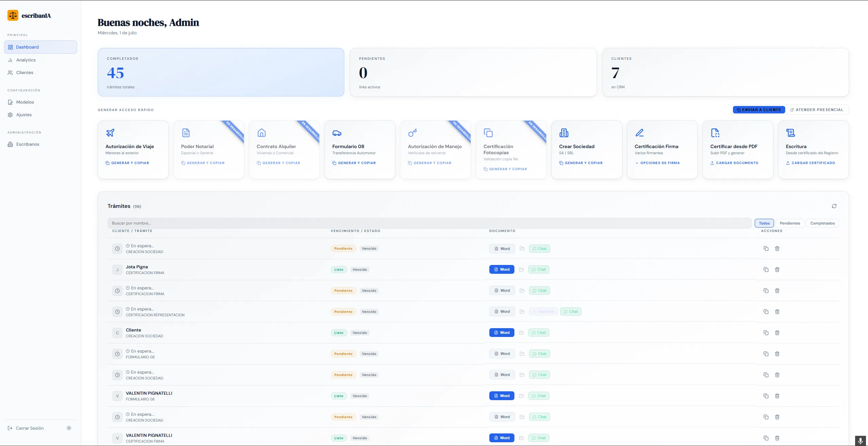Click the Certificación Fotocopias copy icon
Viewport: 868px width, 446px height.
coord(488,132)
